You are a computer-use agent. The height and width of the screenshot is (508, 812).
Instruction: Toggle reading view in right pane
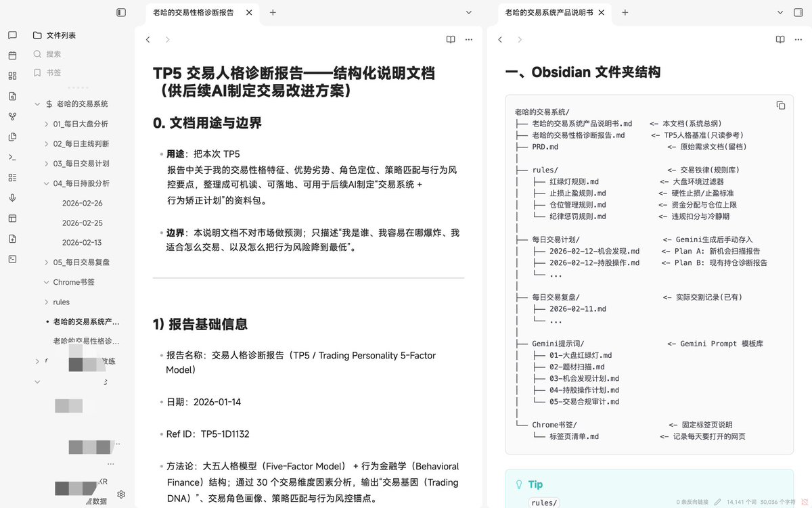(x=780, y=40)
